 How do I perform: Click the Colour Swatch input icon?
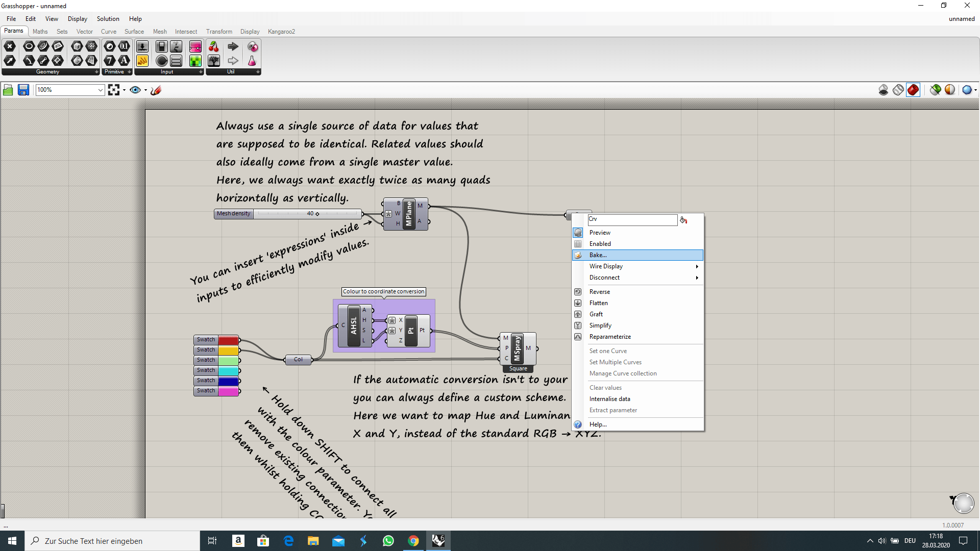point(195,61)
